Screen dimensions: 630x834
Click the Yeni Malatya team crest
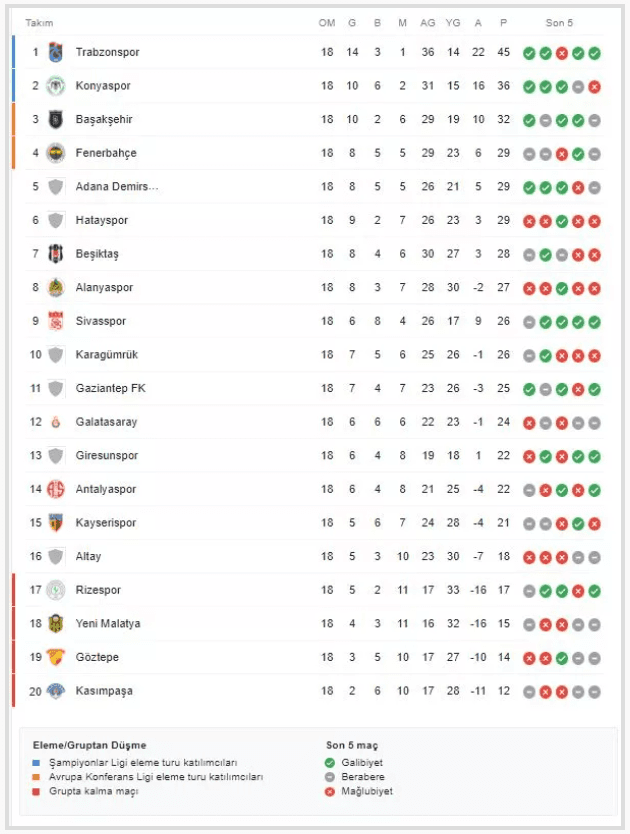[x=56, y=624]
